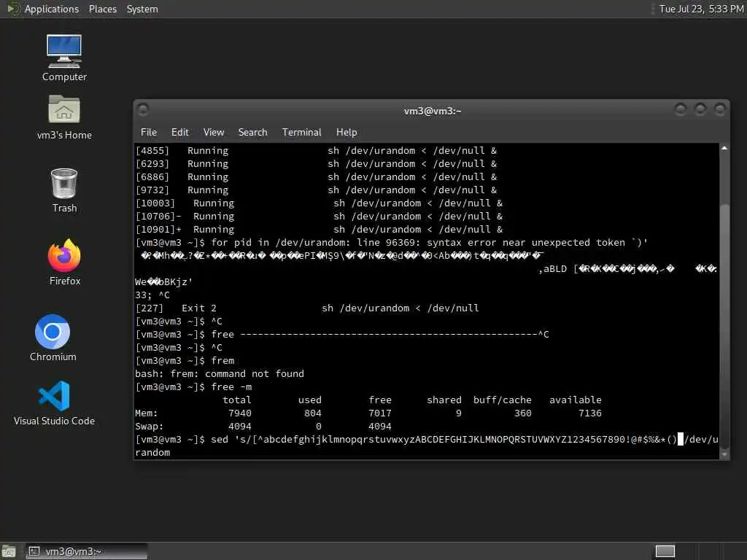747x560 pixels.
Task: Click the buff/cache column header
Action: [502, 400]
